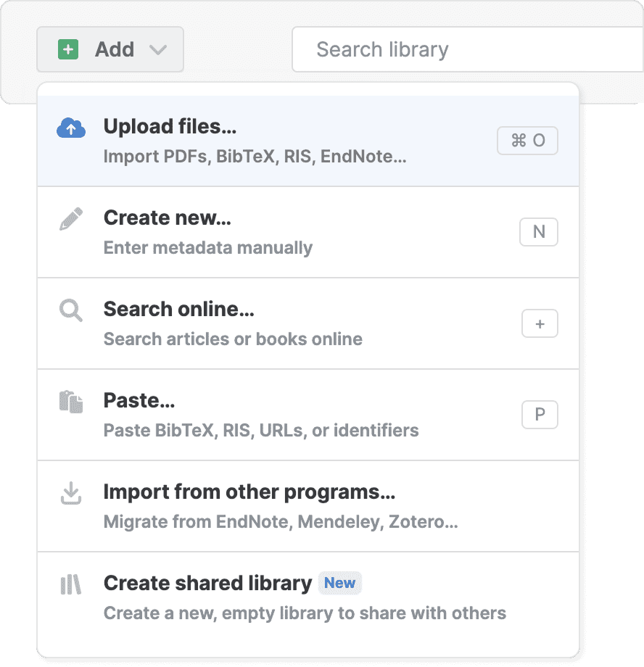Click the New badge label
The image size is (644, 667).
point(339,583)
